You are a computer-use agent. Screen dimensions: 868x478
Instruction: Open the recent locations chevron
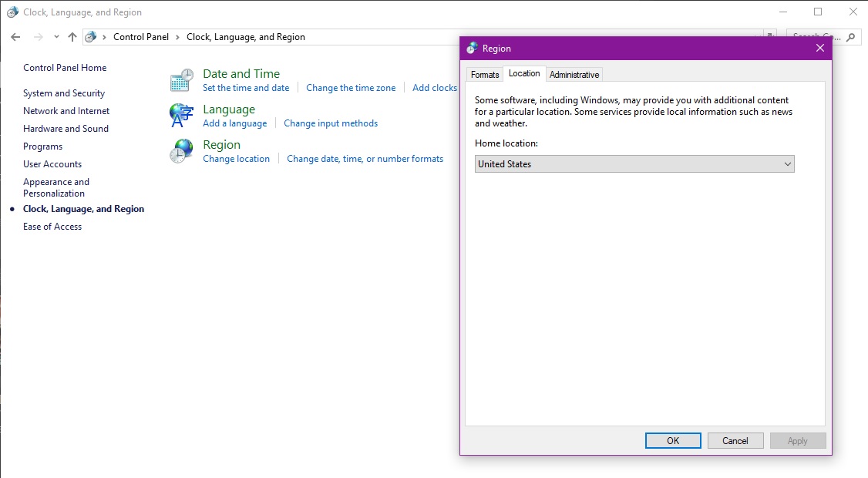(x=56, y=37)
